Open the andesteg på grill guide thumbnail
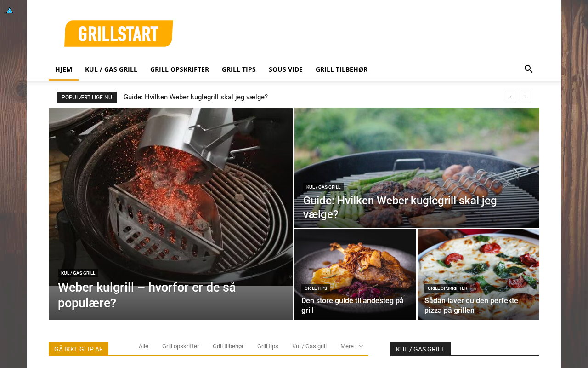The image size is (588, 368). (x=355, y=275)
